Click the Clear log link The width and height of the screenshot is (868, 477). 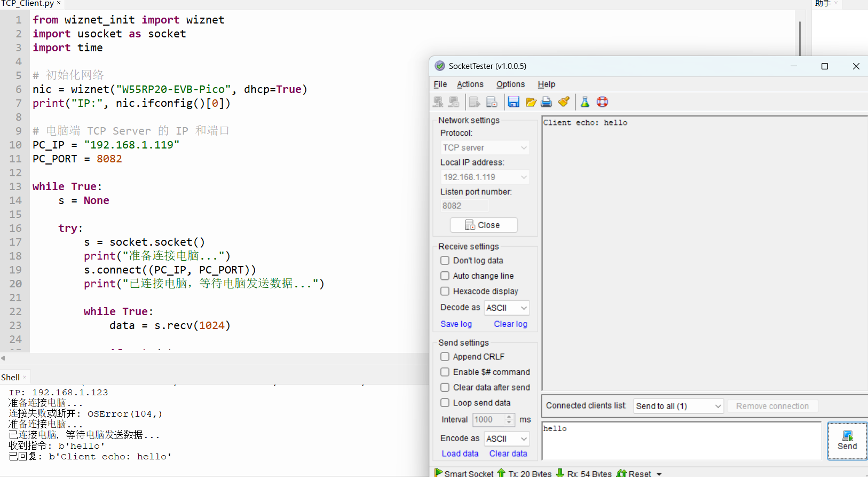coord(510,324)
